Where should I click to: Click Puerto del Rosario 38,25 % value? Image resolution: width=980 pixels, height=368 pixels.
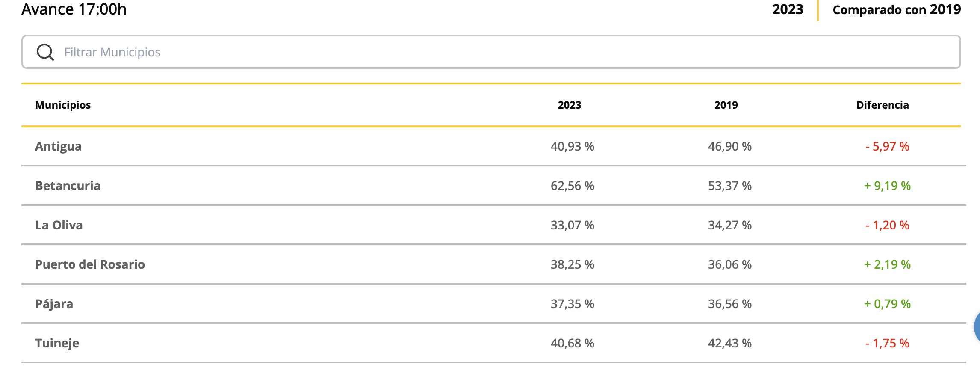tap(572, 264)
